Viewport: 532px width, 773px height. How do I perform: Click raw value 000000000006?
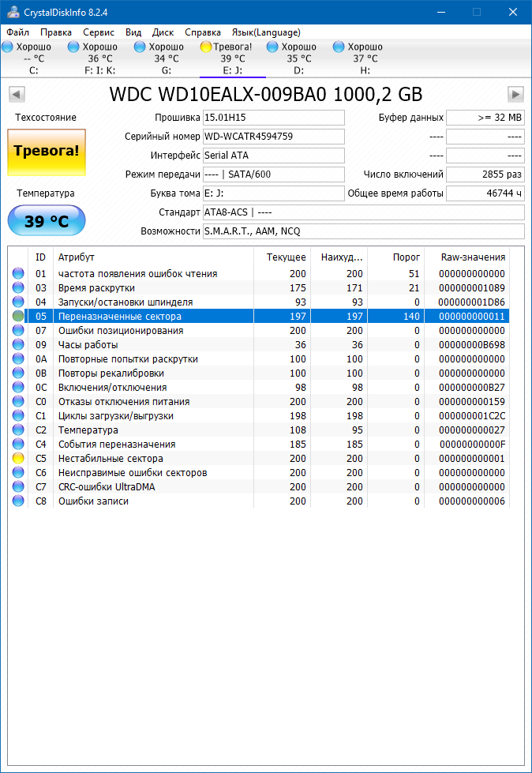(472, 501)
